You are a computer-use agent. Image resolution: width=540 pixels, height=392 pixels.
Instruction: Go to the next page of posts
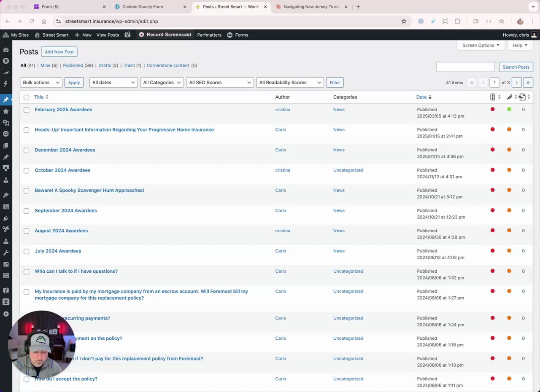point(516,83)
